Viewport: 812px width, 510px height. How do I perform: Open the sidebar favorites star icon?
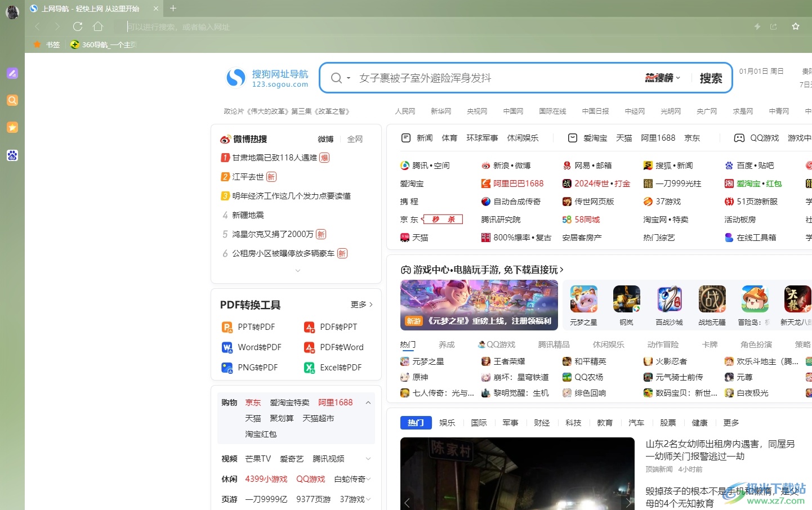pyautogui.click(x=12, y=127)
